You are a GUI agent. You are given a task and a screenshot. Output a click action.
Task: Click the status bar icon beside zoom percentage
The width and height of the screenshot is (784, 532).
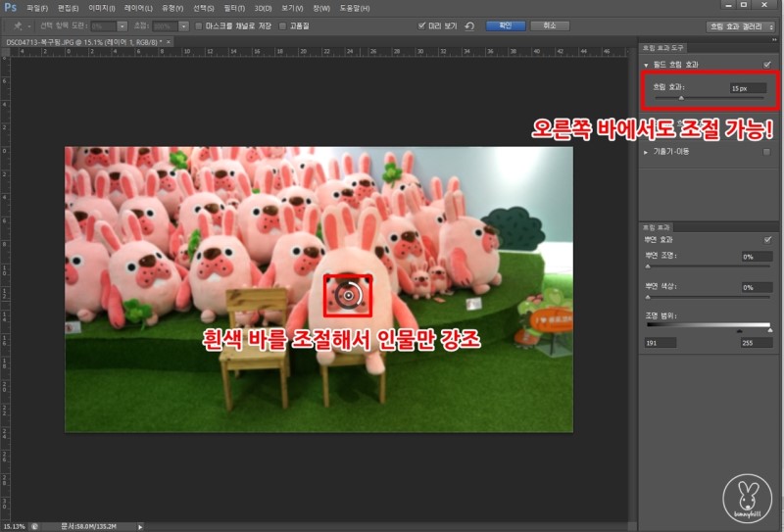click(x=34, y=526)
